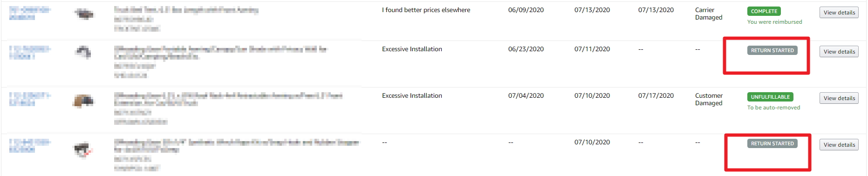Click View details for the UNFULFILLABLE return

point(839,98)
